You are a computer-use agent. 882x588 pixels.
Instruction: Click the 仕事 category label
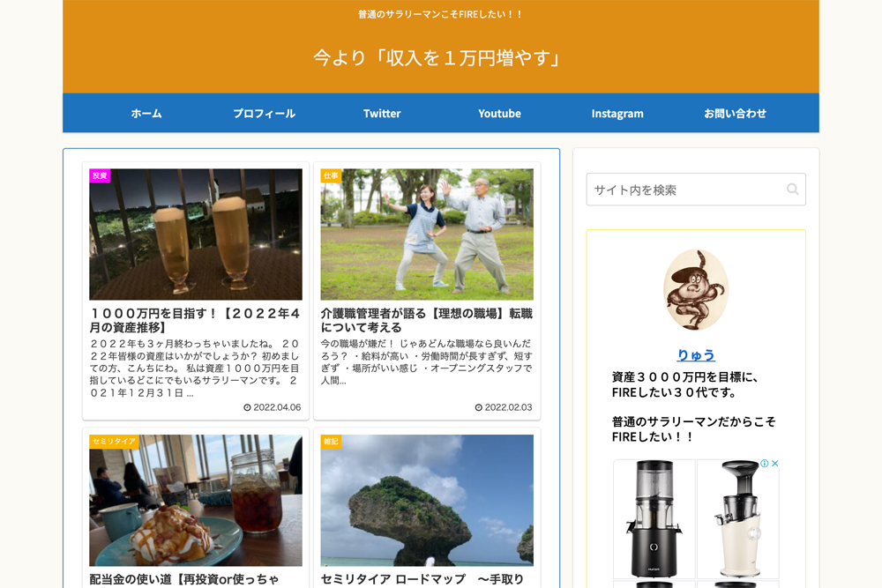point(331,175)
